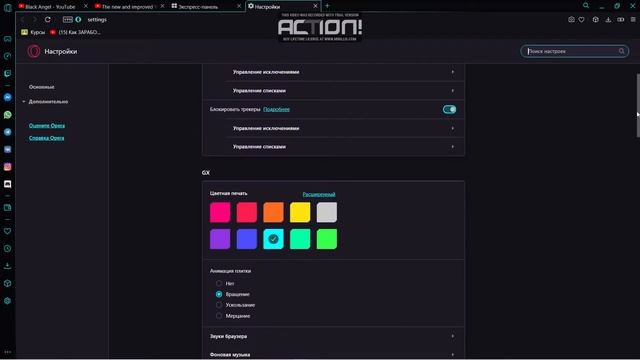Open extensions cube icon in the sidebar

pos(7,283)
